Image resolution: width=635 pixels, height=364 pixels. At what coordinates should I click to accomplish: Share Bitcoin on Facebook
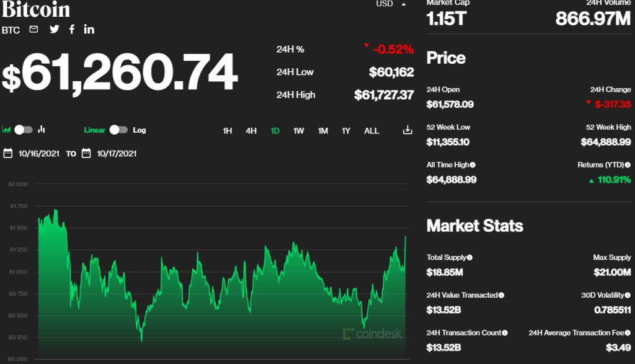click(x=72, y=29)
